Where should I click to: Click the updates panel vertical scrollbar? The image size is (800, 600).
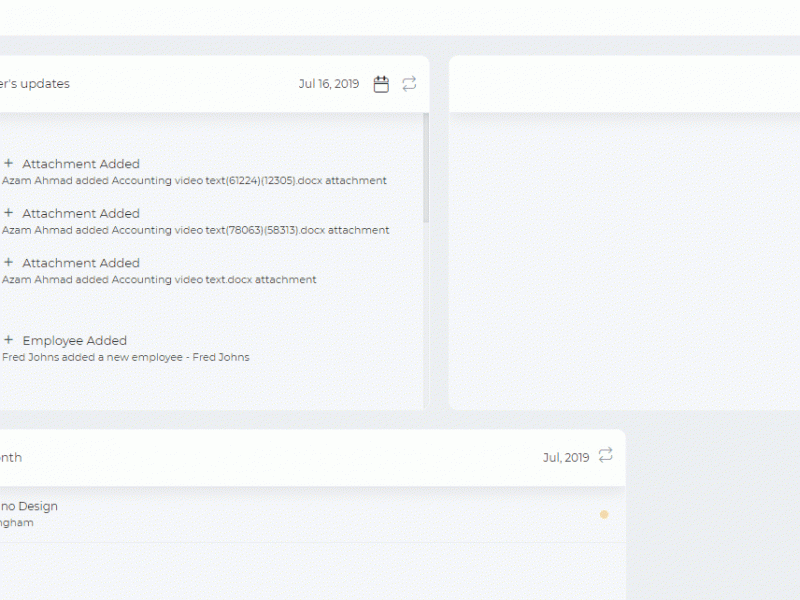tap(426, 168)
